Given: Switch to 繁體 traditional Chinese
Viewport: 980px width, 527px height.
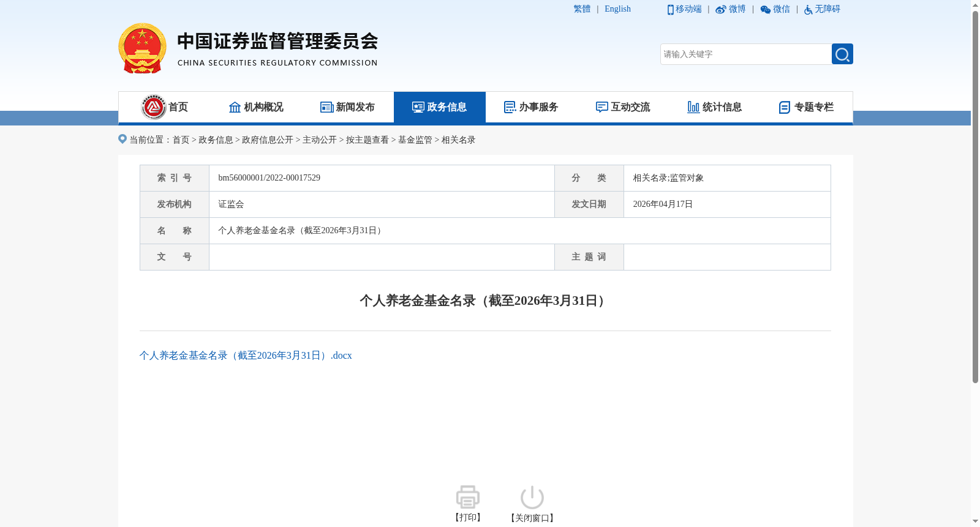Looking at the screenshot, I should click(x=582, y=9).
